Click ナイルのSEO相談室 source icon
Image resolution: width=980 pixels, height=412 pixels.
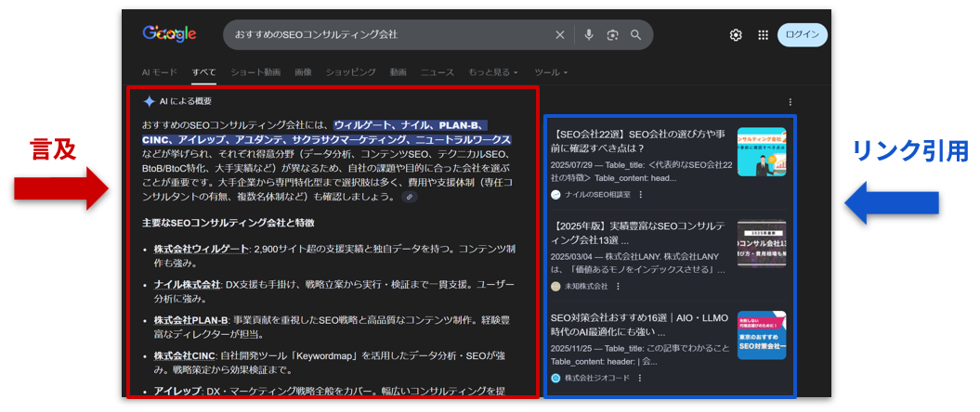(555, 194)
